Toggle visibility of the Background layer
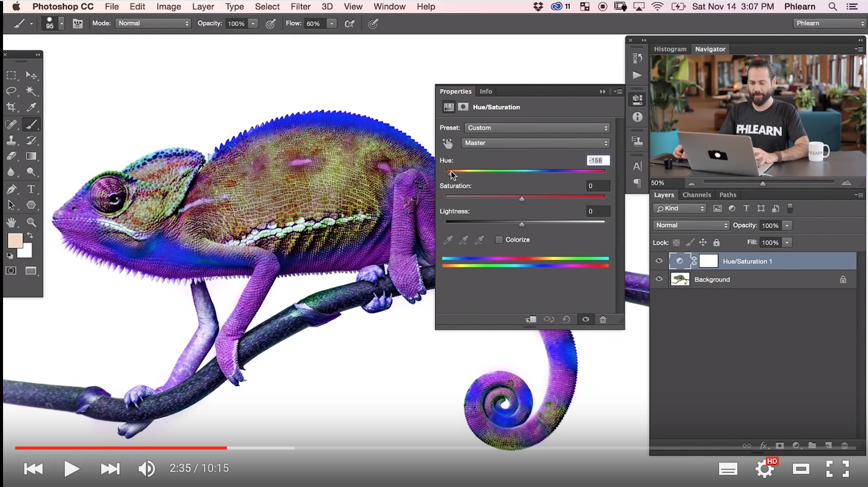This screenshot has width=868, height=487. [x=659, y=279]
